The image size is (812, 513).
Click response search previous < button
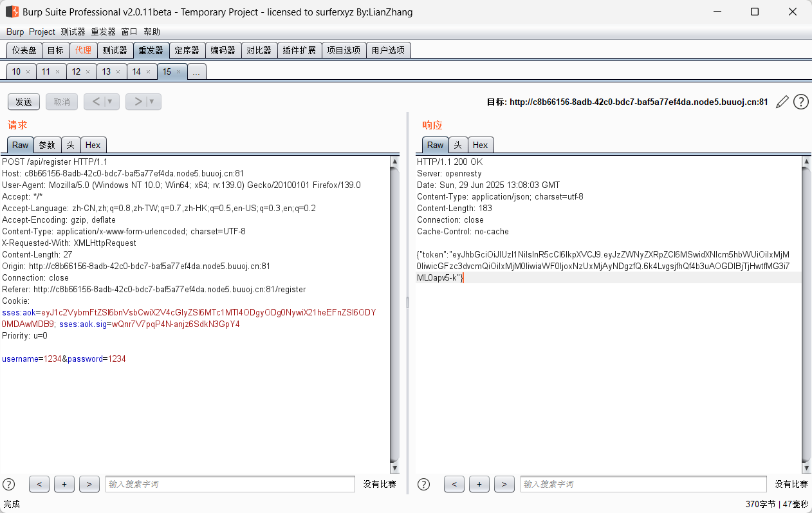click(x=454, y=484)
